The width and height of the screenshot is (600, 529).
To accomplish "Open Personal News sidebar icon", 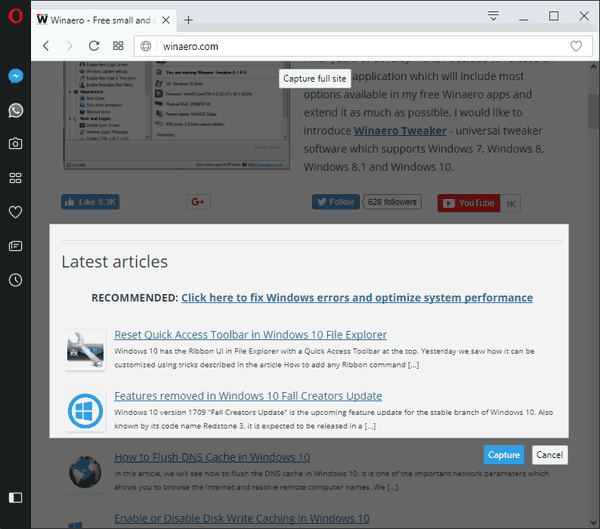I will 15,246.
